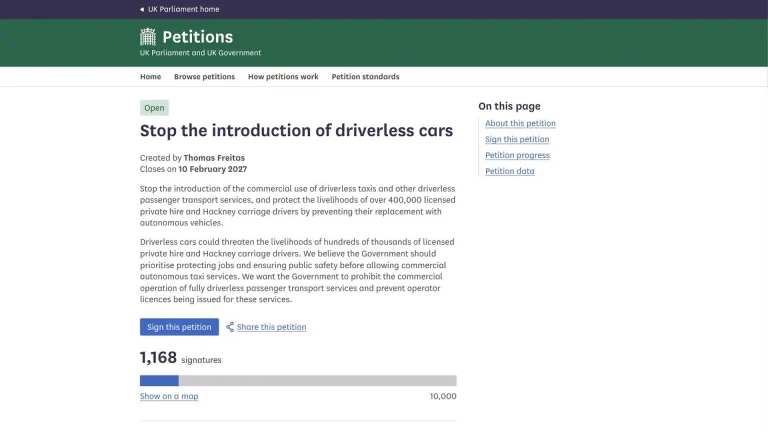Jump to Petition data section
The width and height of the screenshot is (768, 432).
[509, 171]
